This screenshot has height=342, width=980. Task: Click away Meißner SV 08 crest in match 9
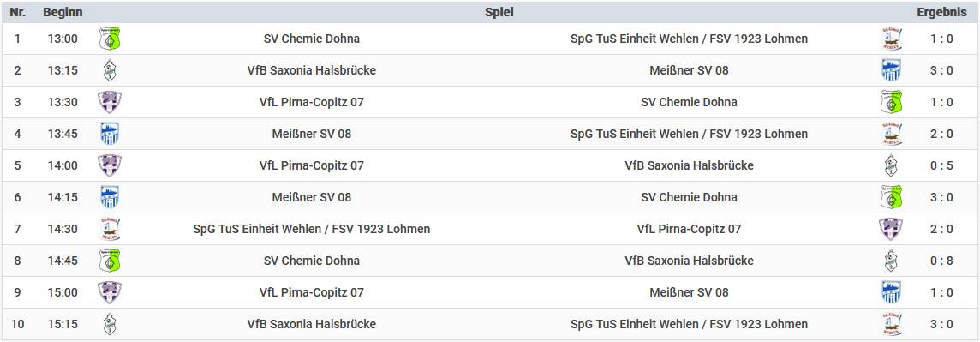(x=891, y=292)
